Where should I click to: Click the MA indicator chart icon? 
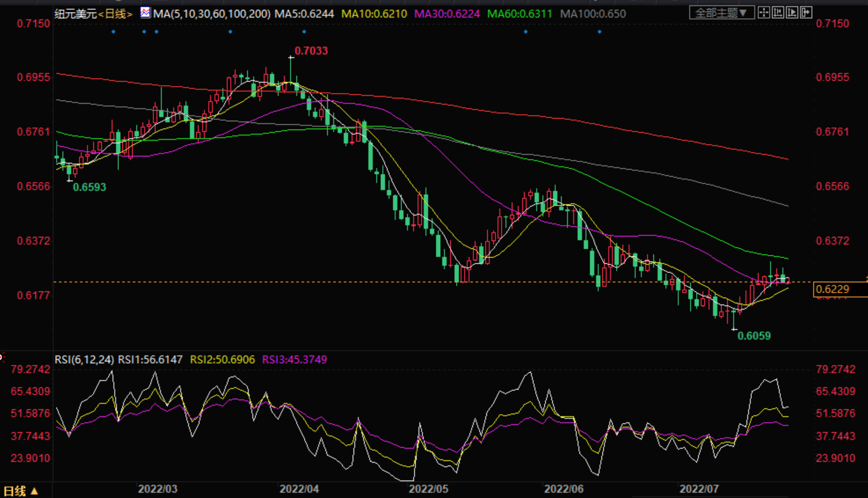[x=145, y=13]
